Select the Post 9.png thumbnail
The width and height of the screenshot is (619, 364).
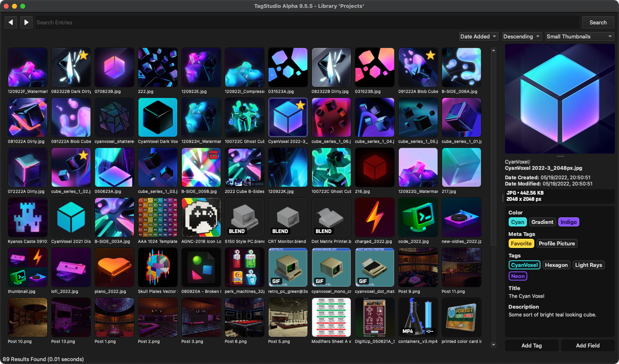click(x=418, y=267)
